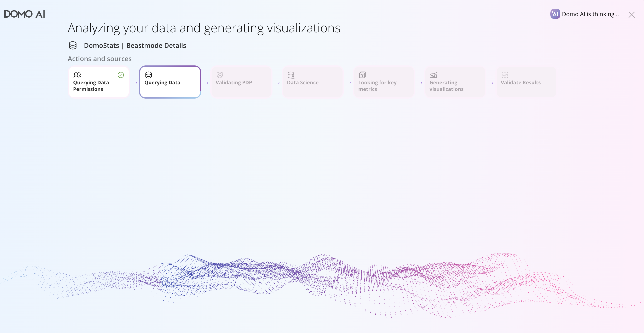Click the dataset database icon
Screen dimensions: 644x333
[x=73, y=46]
